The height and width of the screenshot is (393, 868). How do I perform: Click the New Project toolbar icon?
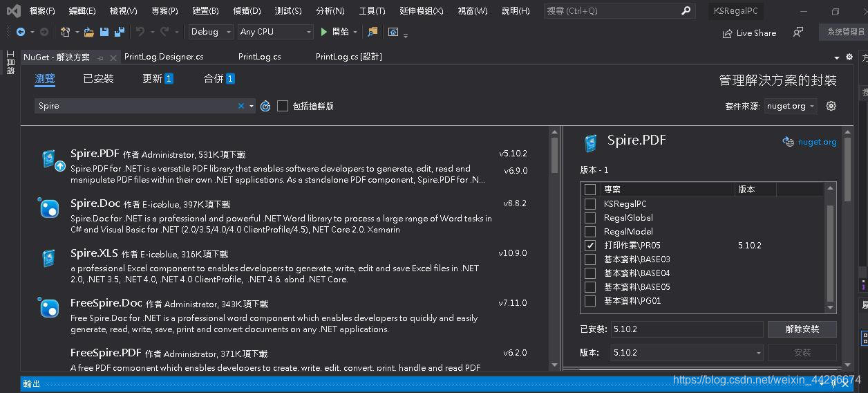[x=65, y=32]
